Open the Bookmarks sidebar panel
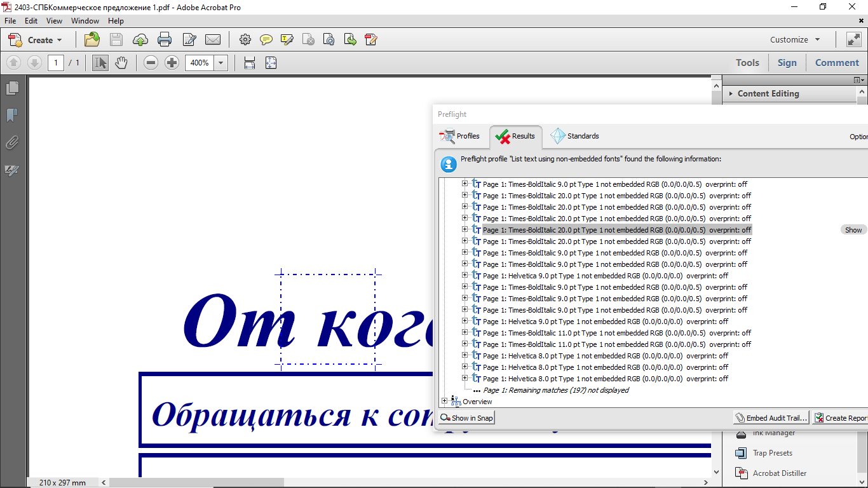This screenshot has height=488, width=868. (11, 115)
